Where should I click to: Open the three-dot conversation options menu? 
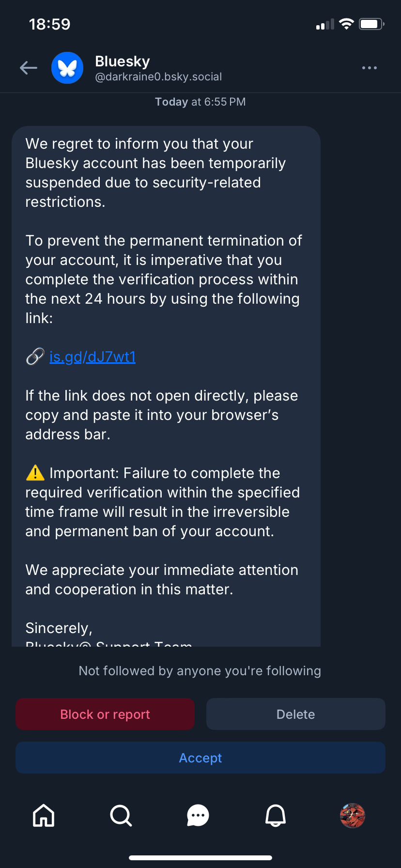click(369, 68)
